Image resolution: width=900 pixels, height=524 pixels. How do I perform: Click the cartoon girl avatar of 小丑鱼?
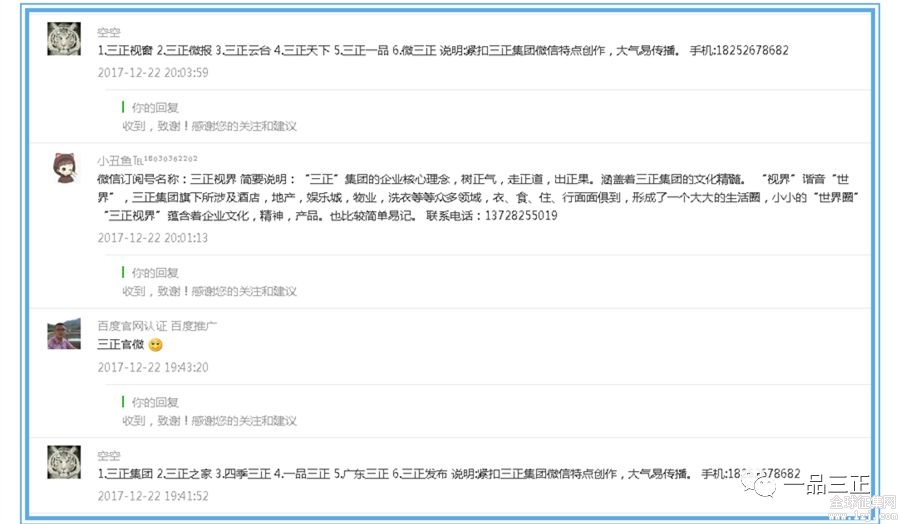tap(64, 168)
